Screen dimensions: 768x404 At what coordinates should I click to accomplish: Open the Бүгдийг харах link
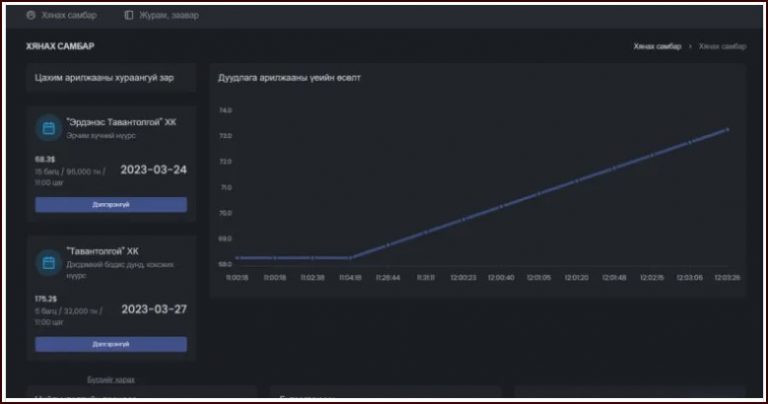[x=110, y=380]
